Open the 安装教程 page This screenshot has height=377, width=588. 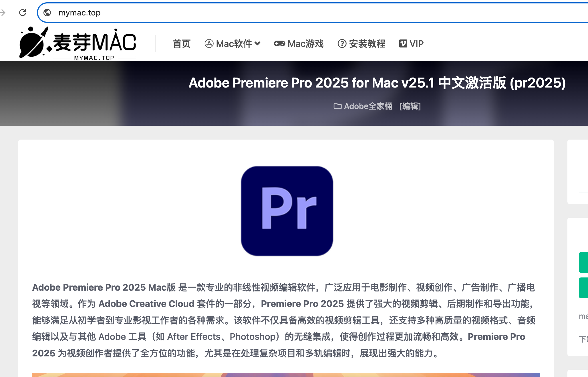[367, 44]
